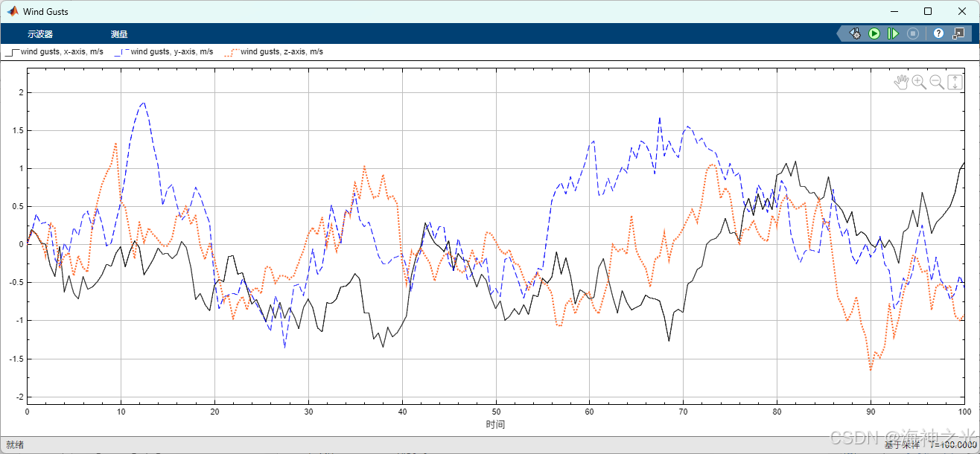Run the simulation with green play button
The height and width of the screenshot is (454, 980).
coord(874,33)
